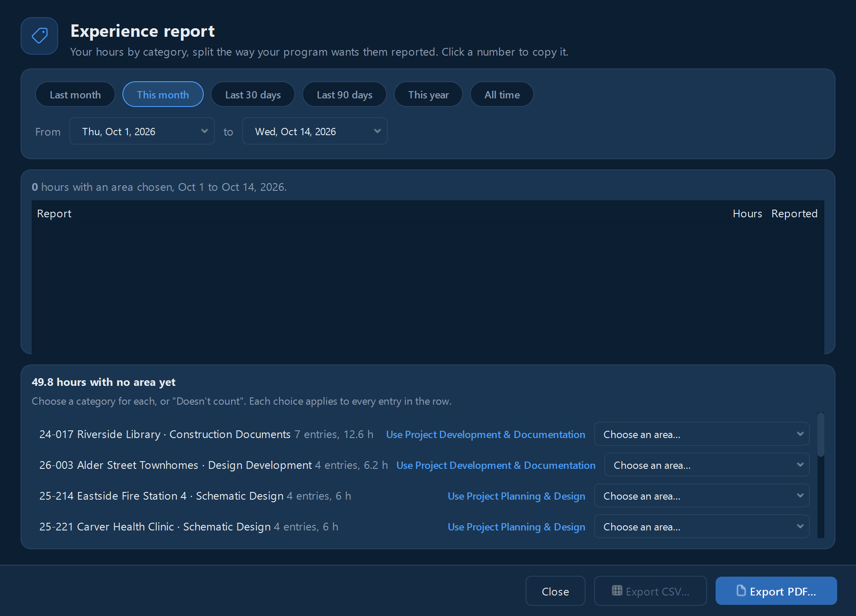Image resolution: width=856 pixels, height=616 pixels.
Task: Click the Export CSV button
Action: point(651,591)
